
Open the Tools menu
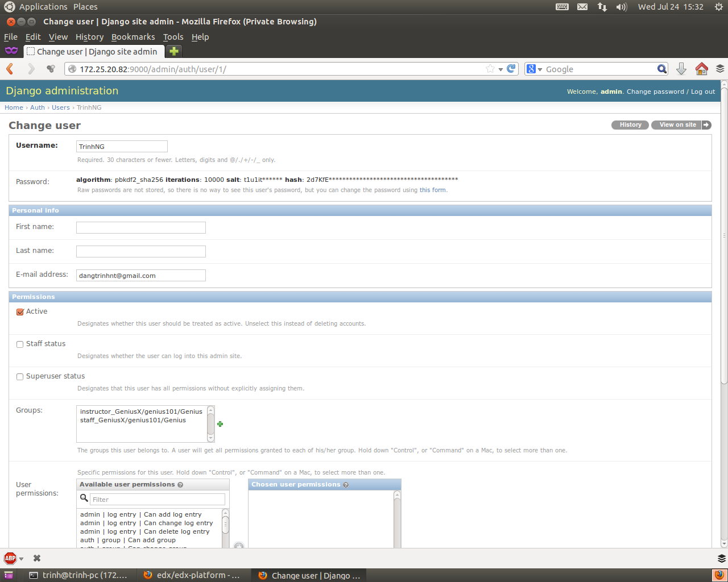pyautogui.click(x=173, y=37)
